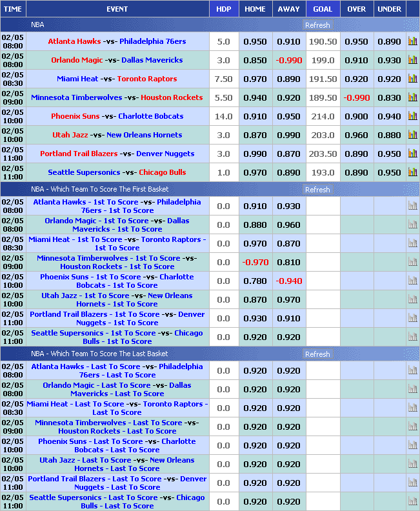Click the GOAL column header

(x=323, y=9)
